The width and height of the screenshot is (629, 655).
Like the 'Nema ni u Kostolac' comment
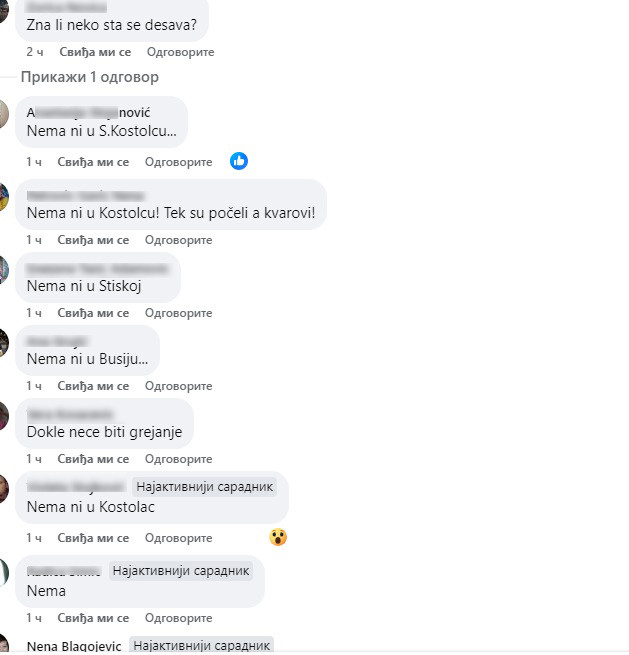[93, 538]
